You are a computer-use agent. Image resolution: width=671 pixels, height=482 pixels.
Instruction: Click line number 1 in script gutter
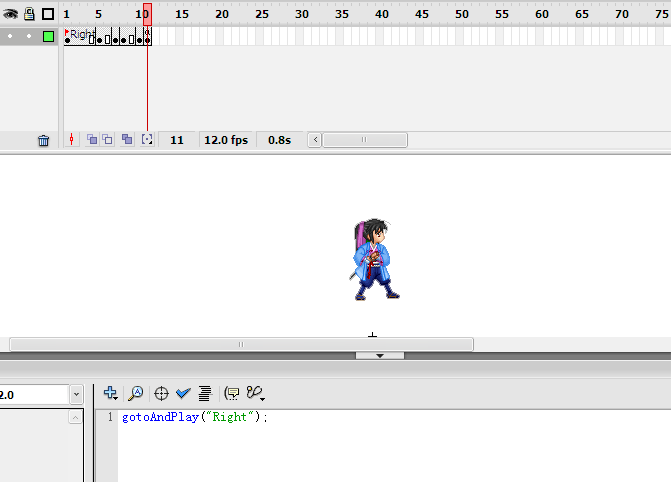pos(110,417)
